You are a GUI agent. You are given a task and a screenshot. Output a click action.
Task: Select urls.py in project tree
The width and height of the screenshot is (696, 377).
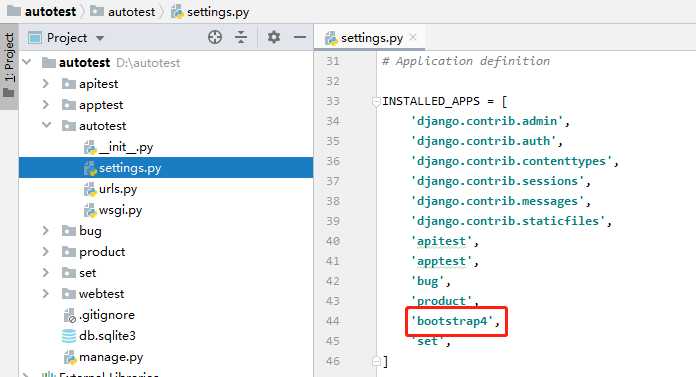118,189
